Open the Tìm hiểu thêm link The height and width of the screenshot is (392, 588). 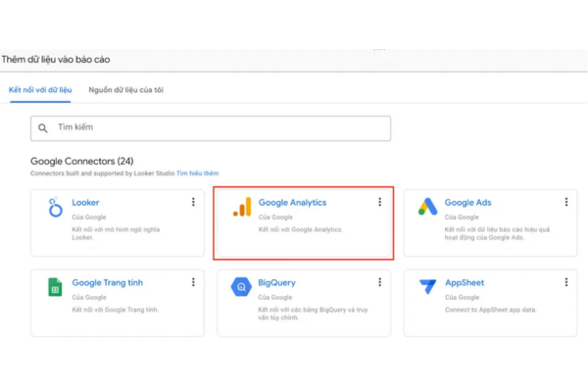198,173
